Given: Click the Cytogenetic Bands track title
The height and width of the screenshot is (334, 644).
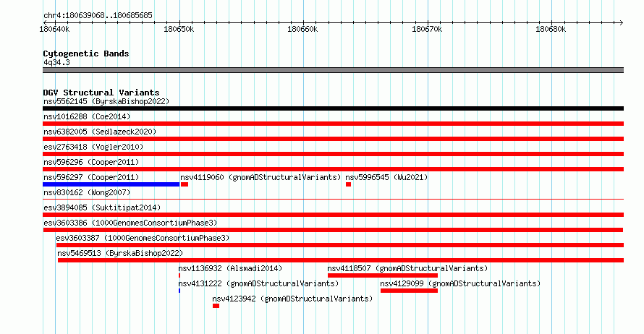Looking at the screenshot, I should coord(86,53).
